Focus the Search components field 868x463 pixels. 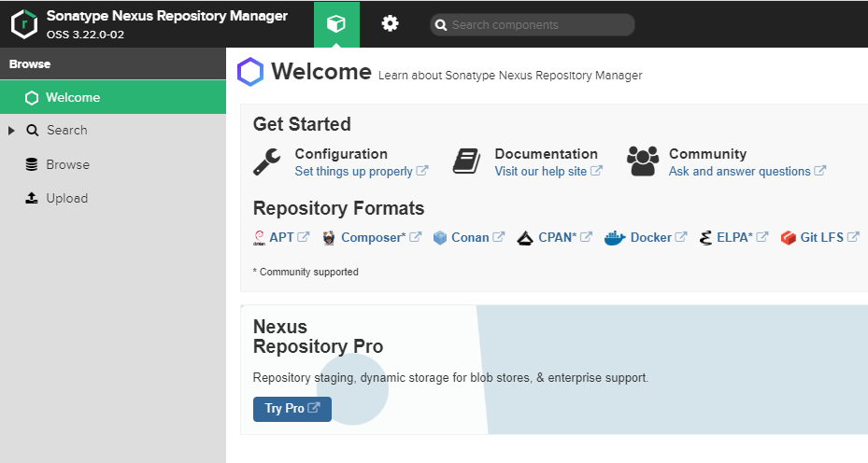533,25
